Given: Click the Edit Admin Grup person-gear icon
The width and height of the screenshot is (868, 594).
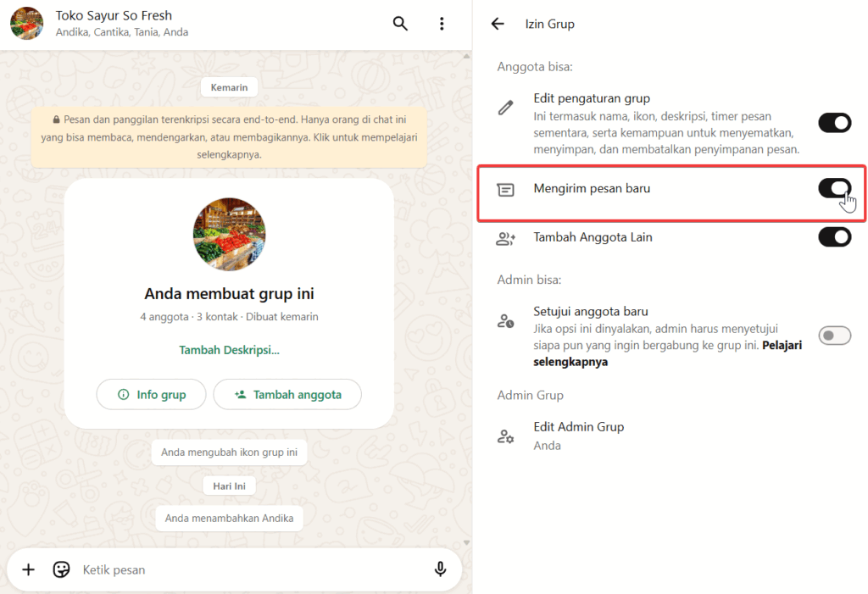Looking at the screenshot, I should click(x=505, y=436).
